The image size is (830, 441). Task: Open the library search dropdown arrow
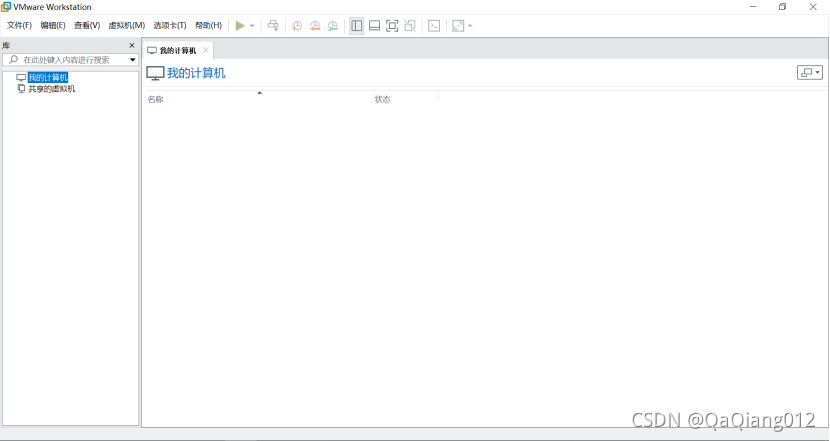coord(133,60)
